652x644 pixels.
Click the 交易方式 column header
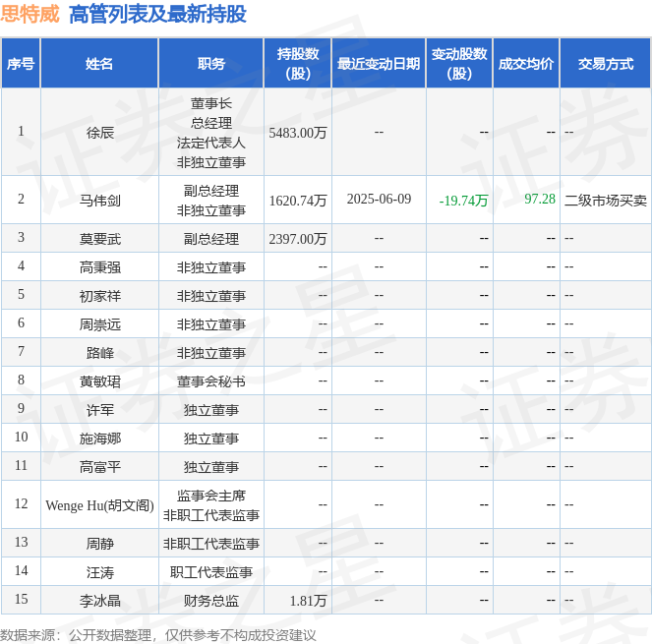606,64
